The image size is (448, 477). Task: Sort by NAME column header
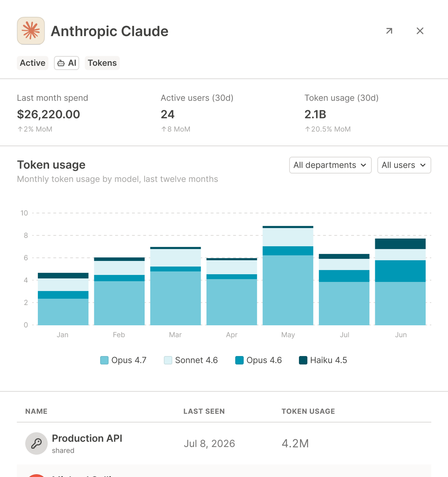tap(36, 411)
